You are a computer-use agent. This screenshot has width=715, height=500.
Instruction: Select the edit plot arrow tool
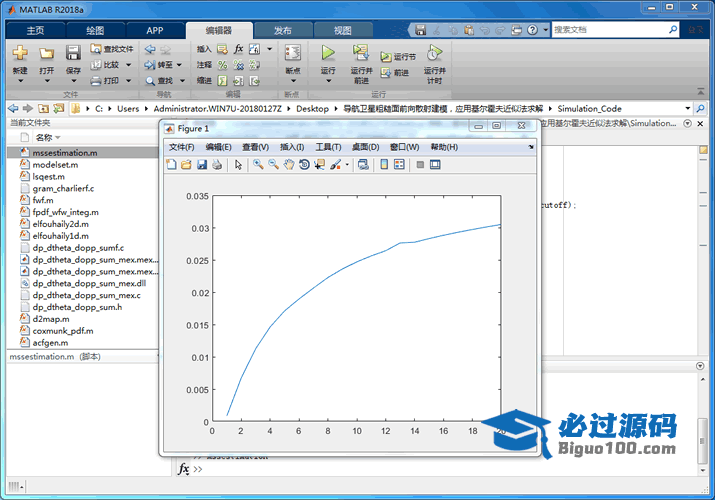point(238,165)
